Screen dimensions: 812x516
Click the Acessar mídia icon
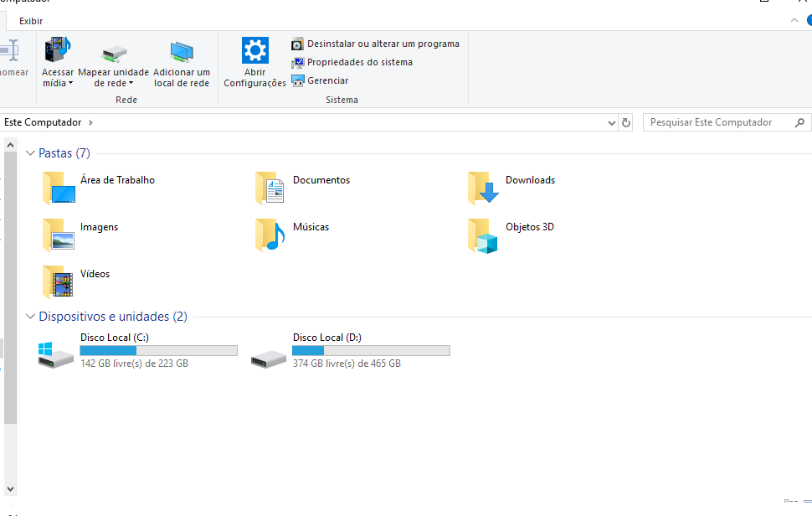coord(58,50)
